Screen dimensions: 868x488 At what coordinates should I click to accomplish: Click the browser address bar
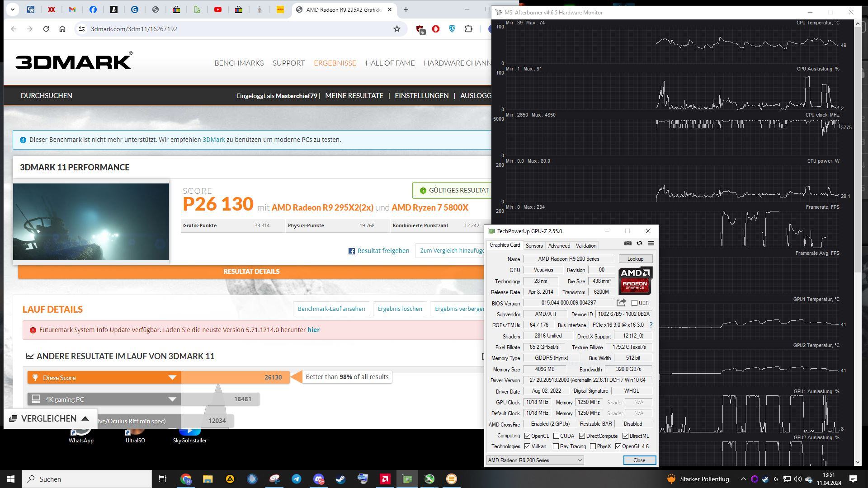tap(240, 29)
